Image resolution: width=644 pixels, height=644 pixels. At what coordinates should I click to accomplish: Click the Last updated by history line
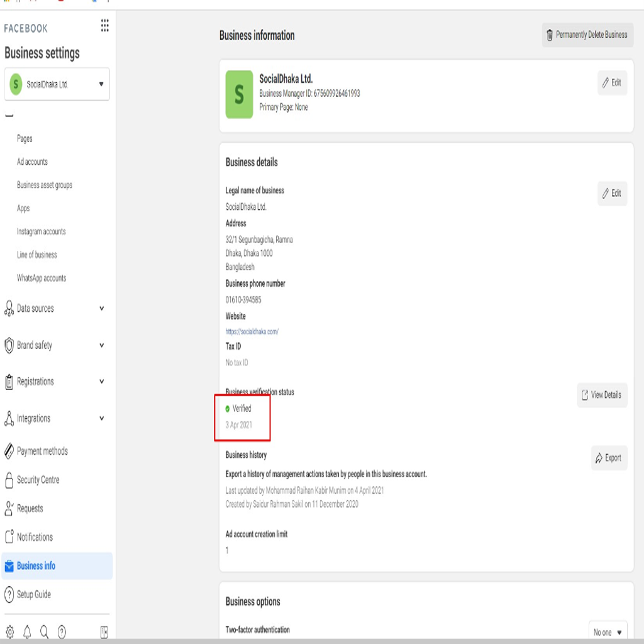click(x=305, y=491)
